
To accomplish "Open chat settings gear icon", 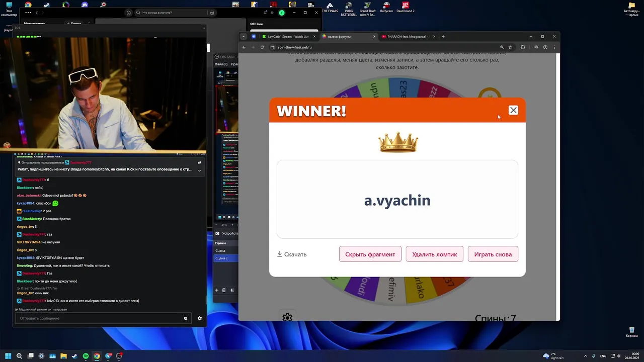I will (x=200, y=318).
